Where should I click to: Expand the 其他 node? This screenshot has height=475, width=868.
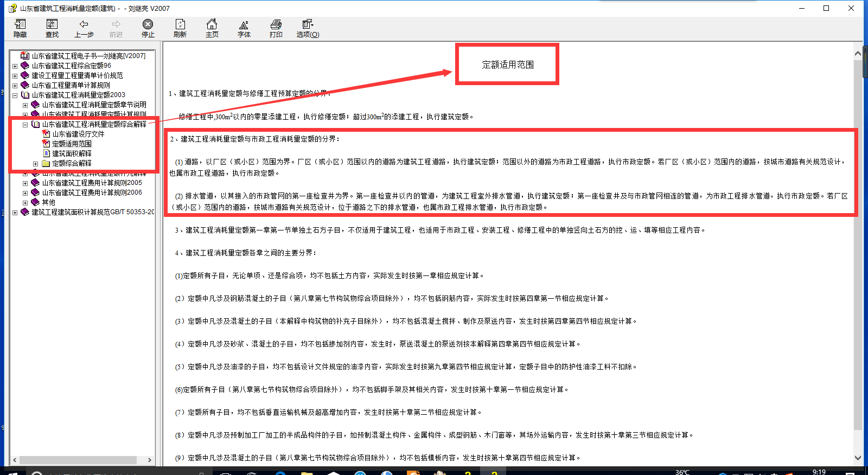pos(25,203)
